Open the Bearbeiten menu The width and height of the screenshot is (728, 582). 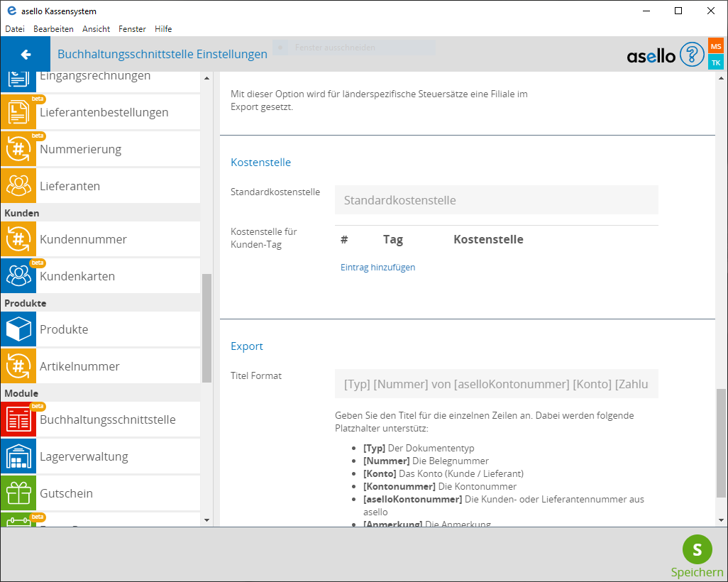point(53,29)
